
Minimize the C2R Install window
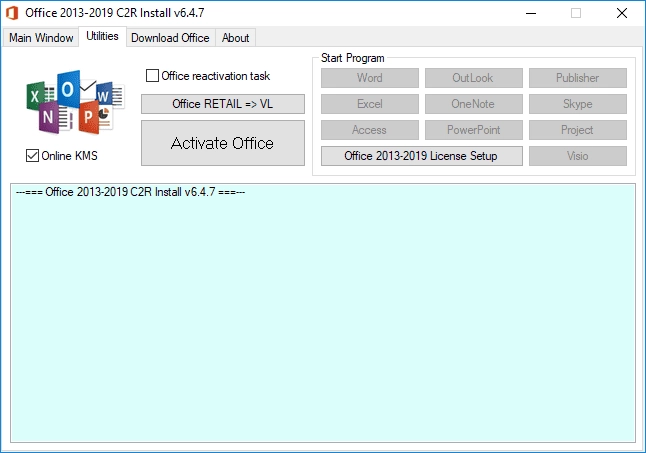click(531, 13)
